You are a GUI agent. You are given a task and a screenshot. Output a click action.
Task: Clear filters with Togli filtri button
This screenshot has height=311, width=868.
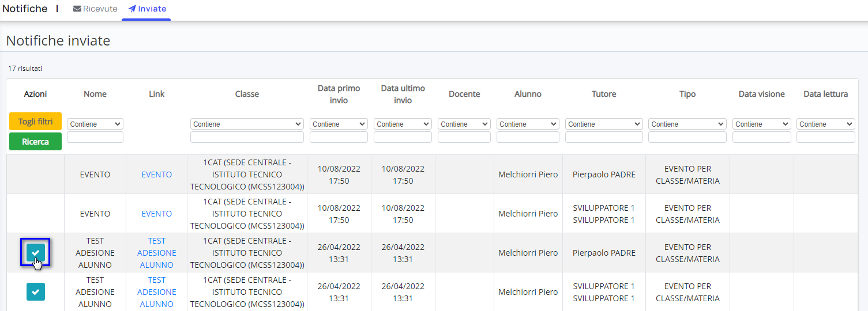coord(36,122)
